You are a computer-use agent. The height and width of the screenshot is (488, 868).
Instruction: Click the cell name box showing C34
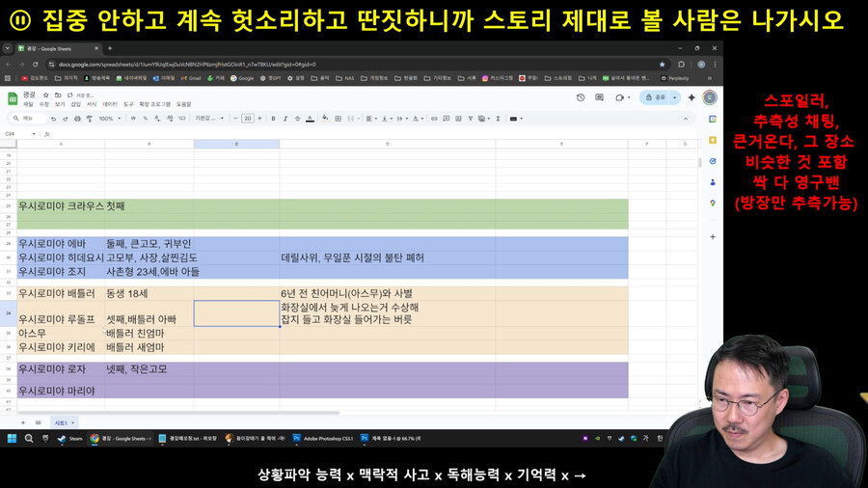coord(16,134)
